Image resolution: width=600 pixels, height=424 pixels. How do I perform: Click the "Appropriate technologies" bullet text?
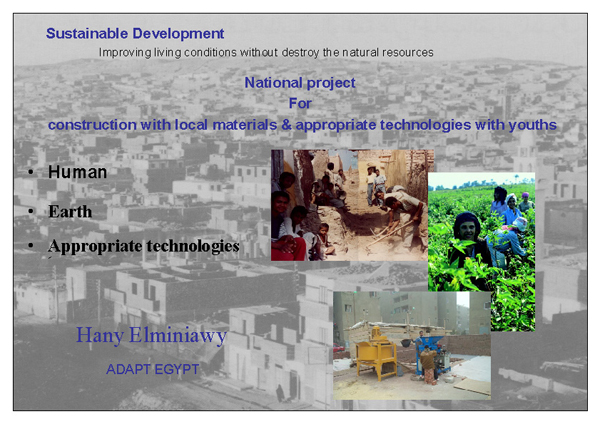[143, 245]
